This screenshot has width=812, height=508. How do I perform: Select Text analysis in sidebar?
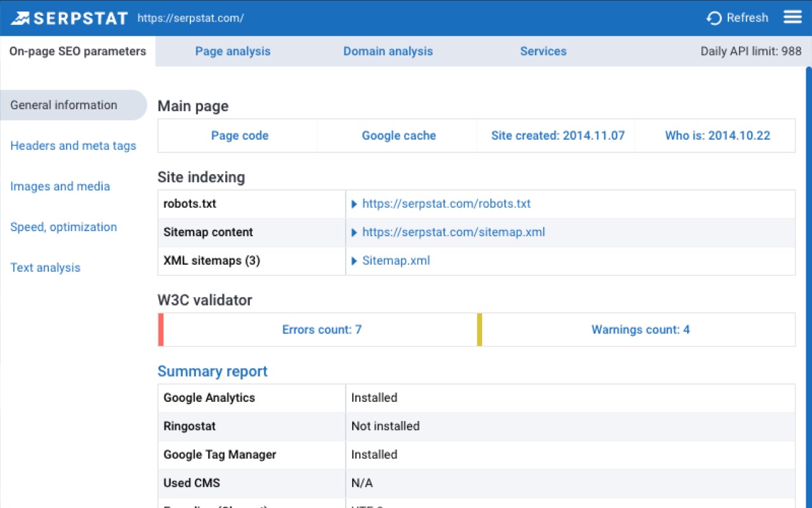[45, 268]
